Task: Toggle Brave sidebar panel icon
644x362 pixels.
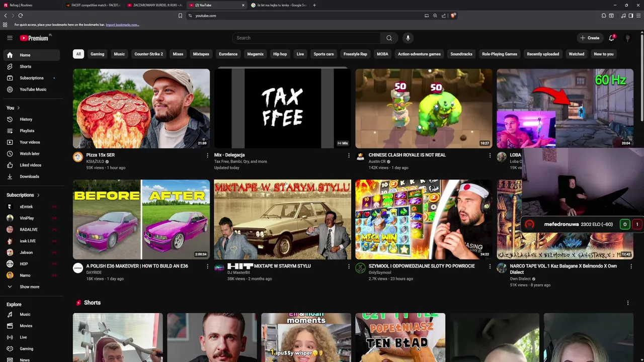Action: click(631, 16)
